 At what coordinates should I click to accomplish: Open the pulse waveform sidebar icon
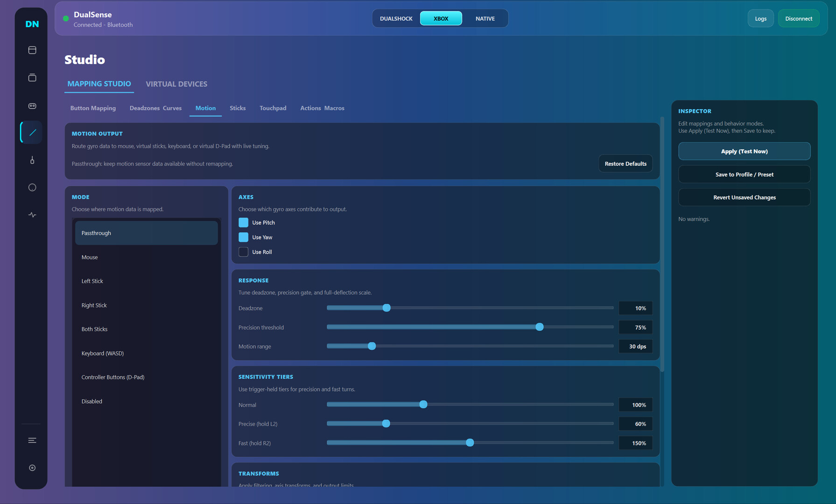point(32,215)
